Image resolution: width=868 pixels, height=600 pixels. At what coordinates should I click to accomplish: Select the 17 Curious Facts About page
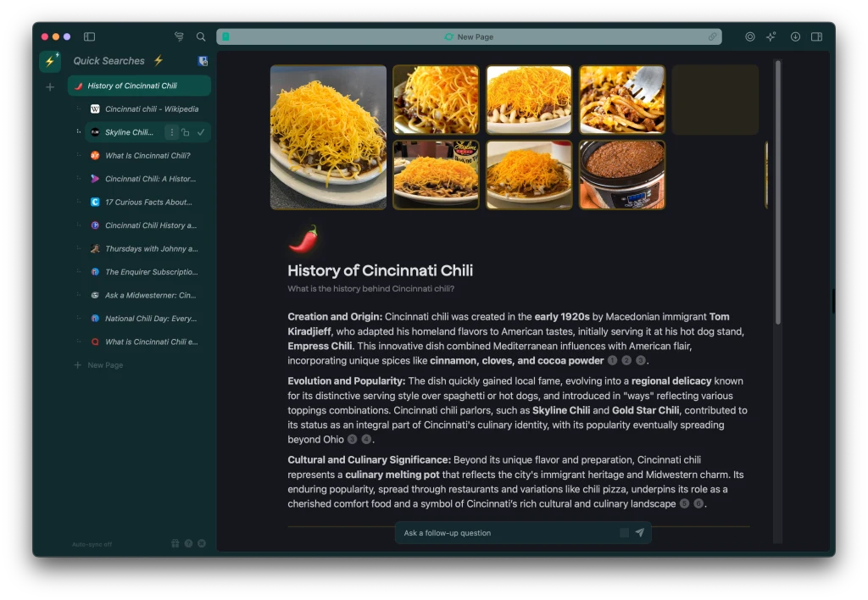pos(149,203)
